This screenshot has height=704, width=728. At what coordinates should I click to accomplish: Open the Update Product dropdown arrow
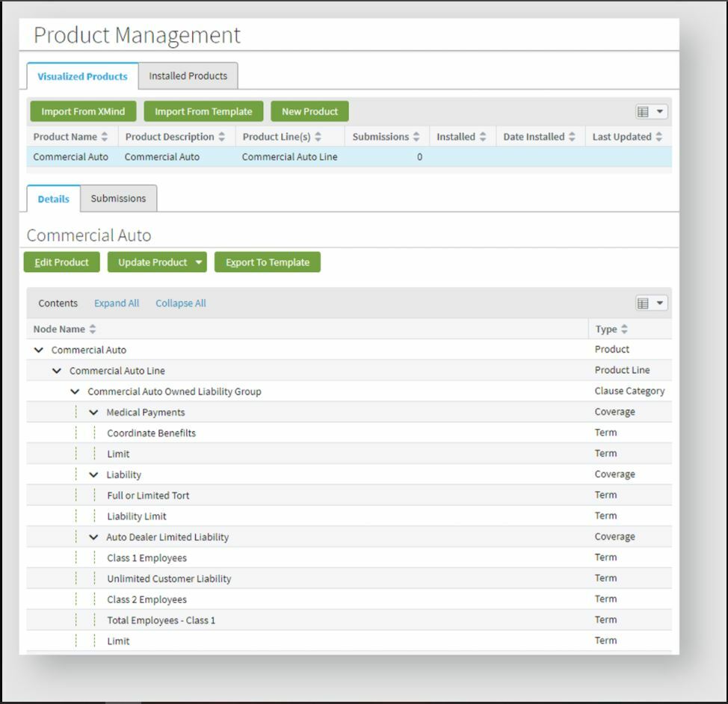pos(198,262)
